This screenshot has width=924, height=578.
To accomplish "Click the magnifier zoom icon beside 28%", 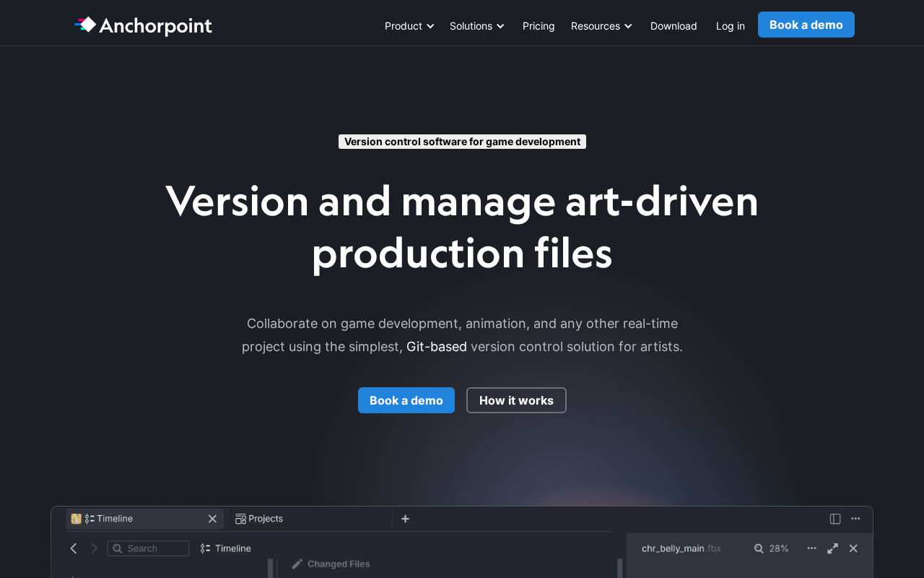I will (759, 548).
